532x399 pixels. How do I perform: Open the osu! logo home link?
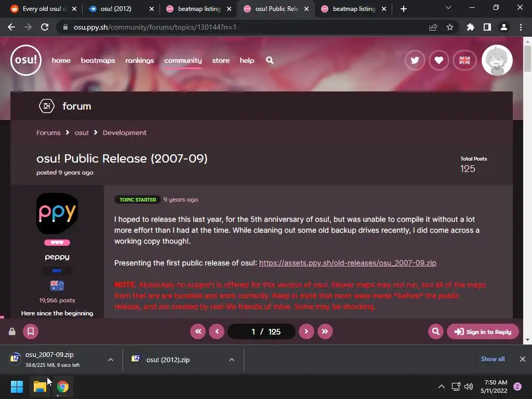26,60
